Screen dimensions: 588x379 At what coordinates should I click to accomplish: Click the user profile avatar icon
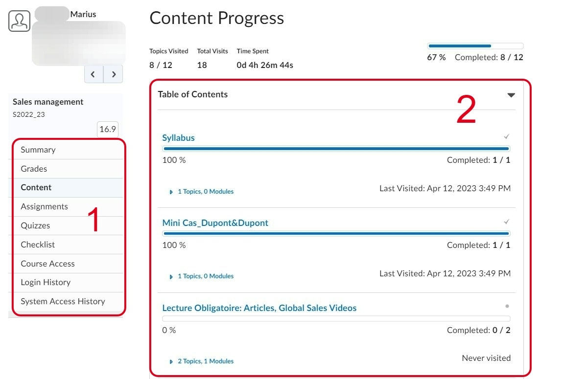[20, 21]
